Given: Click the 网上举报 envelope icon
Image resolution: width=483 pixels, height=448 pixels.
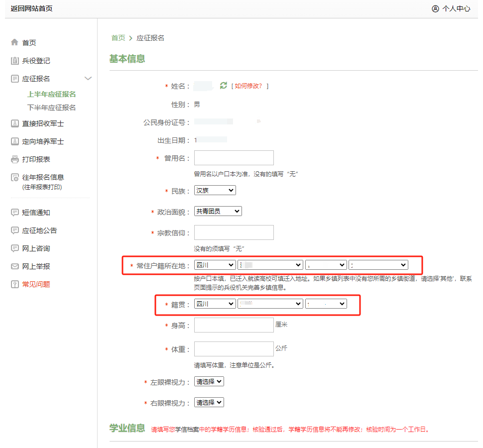Looking at the screenshot, I should (14, 266).
